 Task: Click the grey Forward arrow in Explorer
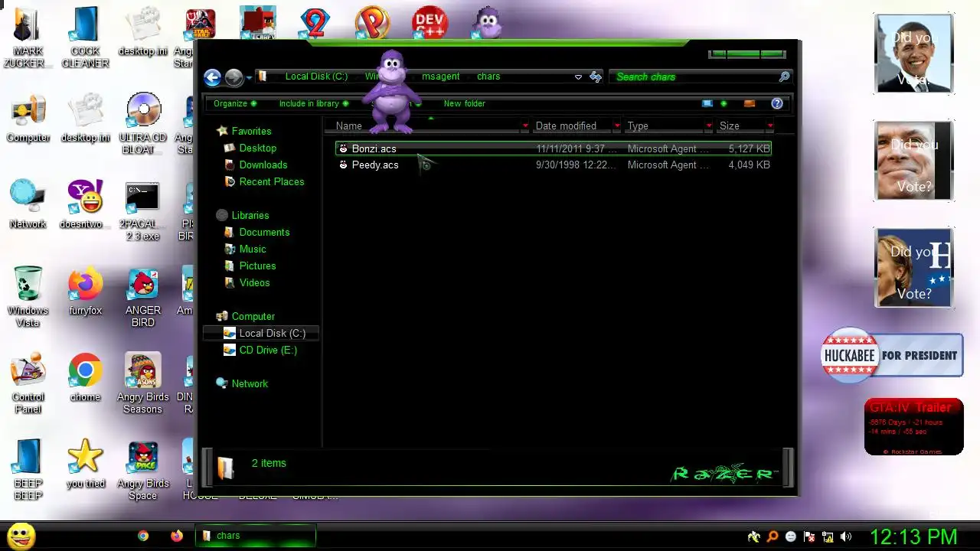234,77
